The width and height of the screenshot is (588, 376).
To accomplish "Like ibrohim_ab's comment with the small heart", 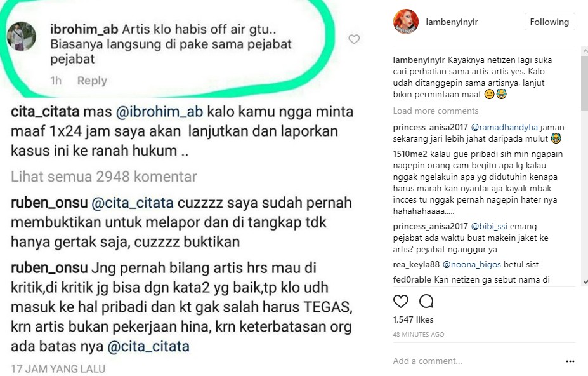I will click(x=354, y=39).
